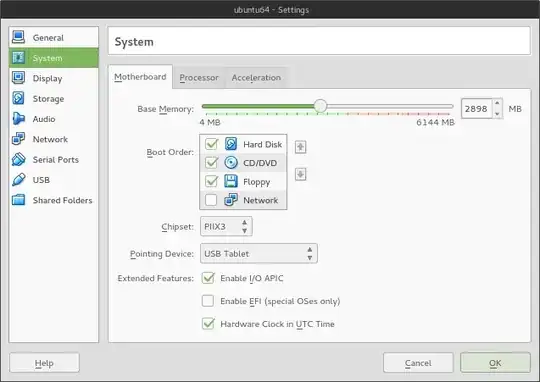The height and width of the screenshot is (382, 540).
Task: Click the Shared Folders folder icon
Action: coord(18,200)
